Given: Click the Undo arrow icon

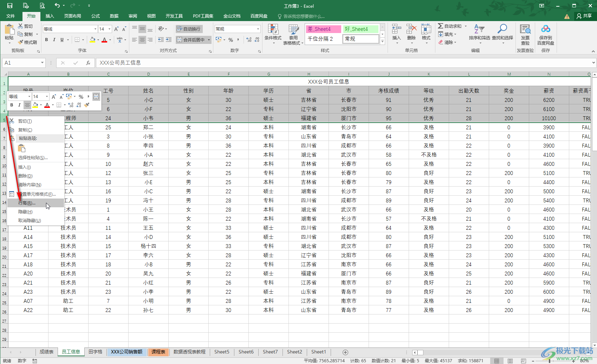Looking at the screenshot, I should (x=57, y=6).
